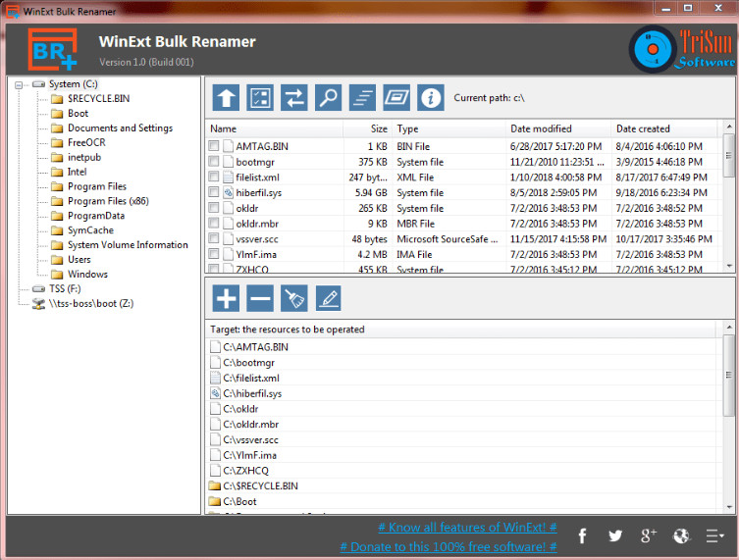Click the target list scrollbar thumb

(x=729, y=376)
